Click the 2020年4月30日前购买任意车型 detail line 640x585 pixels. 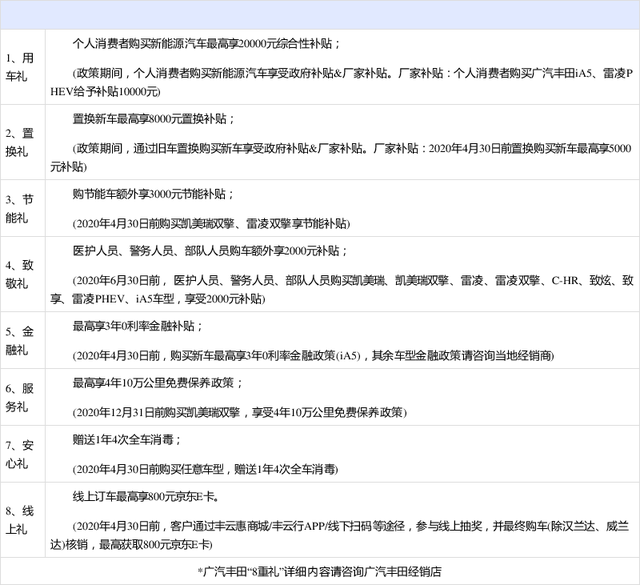coord(205,468)
